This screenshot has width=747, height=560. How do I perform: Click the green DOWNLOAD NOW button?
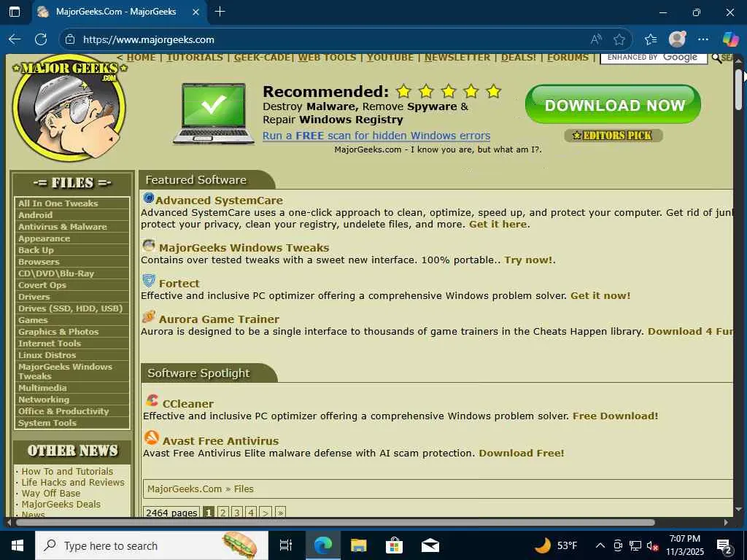point(613,104)
